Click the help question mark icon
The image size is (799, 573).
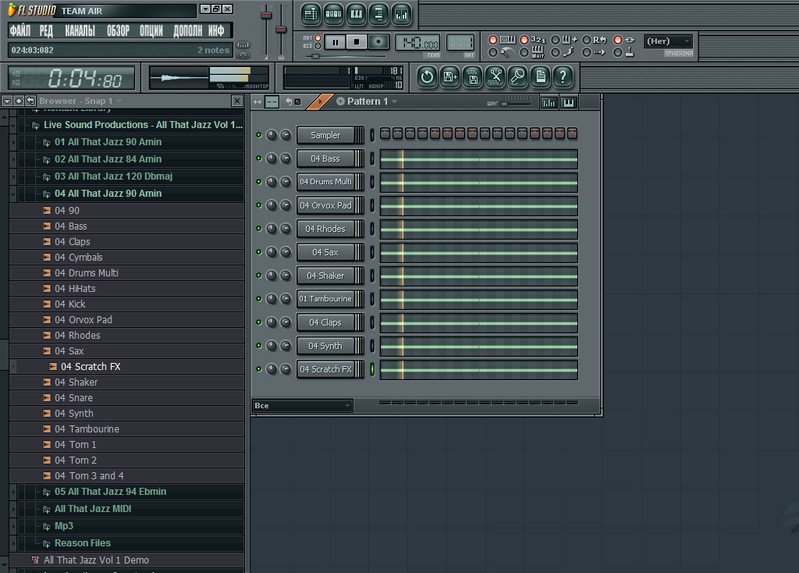coord(563,76)
